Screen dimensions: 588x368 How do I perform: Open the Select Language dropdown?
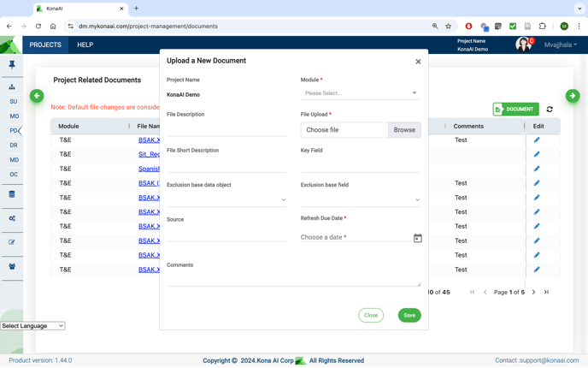(32, 326)
